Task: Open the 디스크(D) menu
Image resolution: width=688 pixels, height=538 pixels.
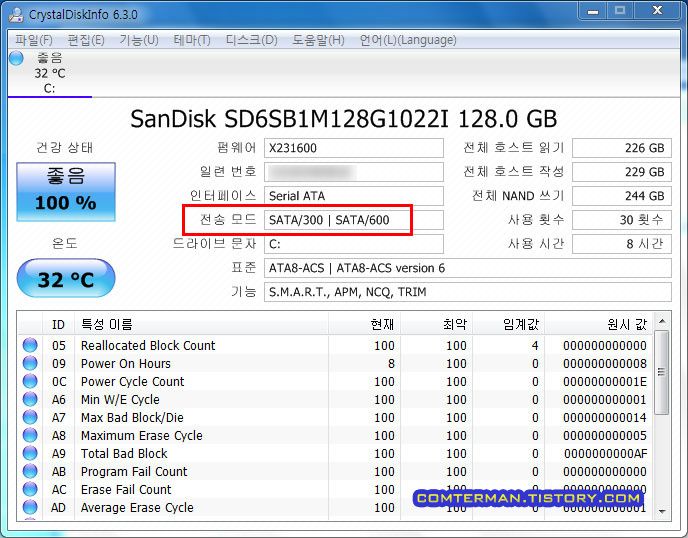Action: point(251,40)
